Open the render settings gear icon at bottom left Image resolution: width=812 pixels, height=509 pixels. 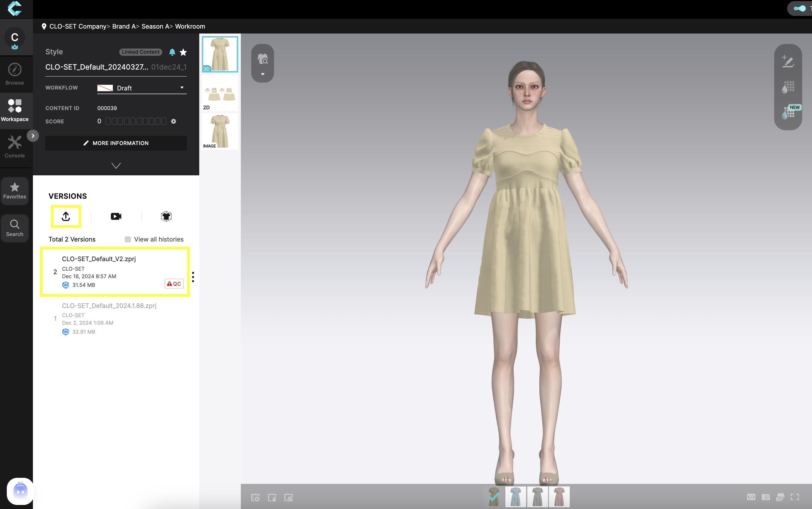[x=255, y=497]
